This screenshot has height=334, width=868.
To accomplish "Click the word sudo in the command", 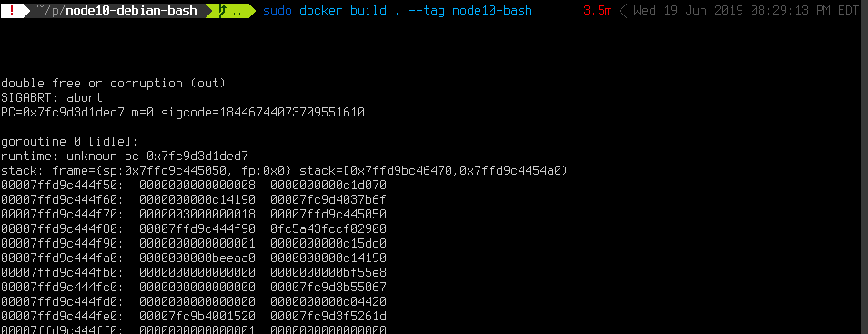I will point(278,11).
